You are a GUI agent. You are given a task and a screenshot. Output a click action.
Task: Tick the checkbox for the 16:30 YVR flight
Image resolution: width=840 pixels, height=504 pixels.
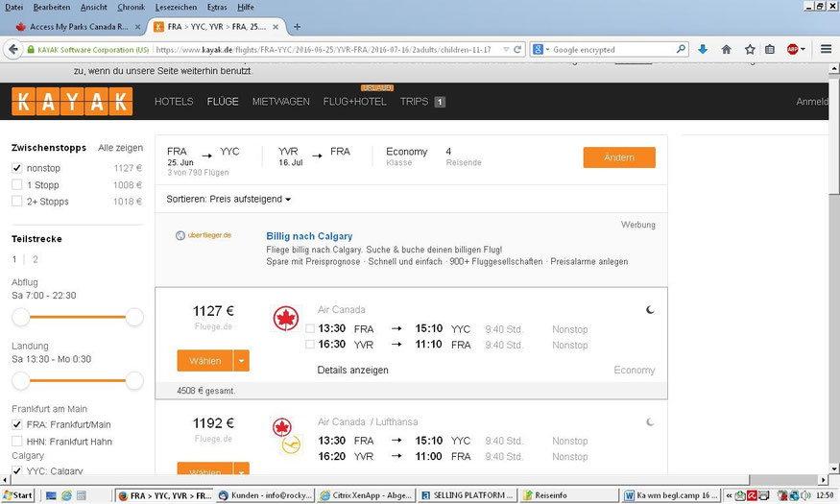click(310, 345)
